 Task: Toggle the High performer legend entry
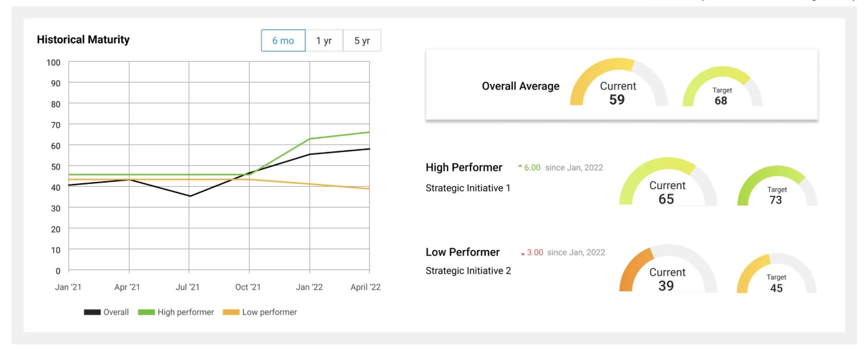(x=176, y=312)
